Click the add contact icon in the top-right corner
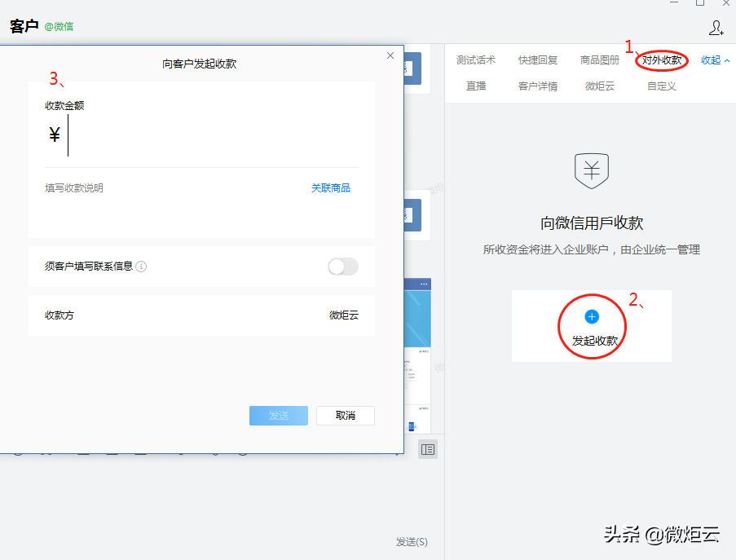 (716, 29)
